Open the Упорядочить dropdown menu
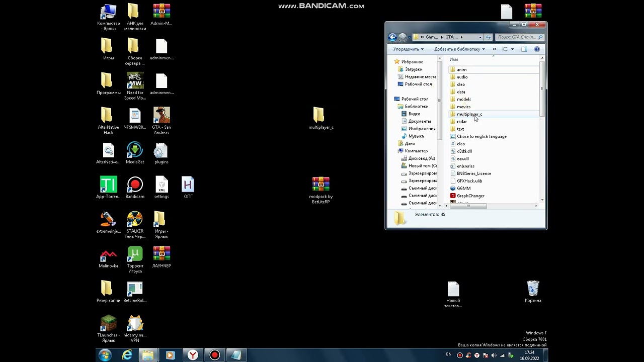This screenshot has height=362, width=644. (409, 49)
